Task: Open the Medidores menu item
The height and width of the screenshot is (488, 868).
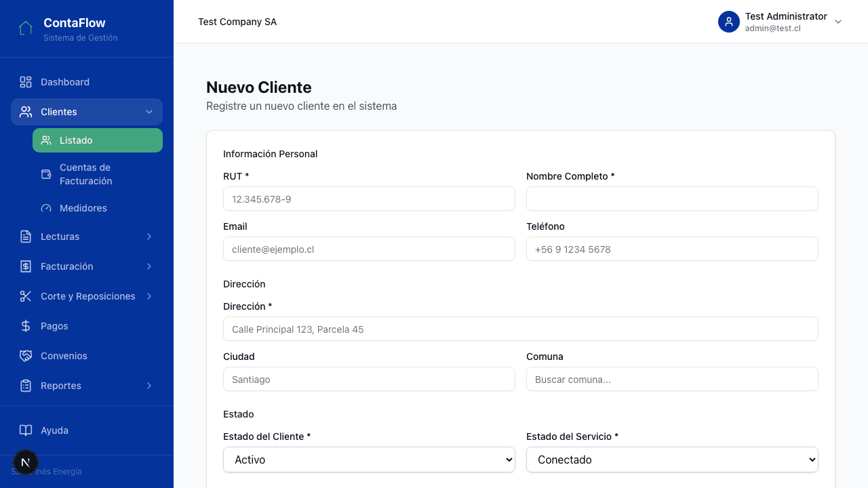Action: tap(98, 208)
